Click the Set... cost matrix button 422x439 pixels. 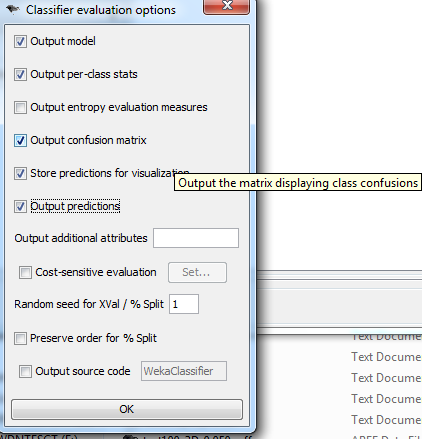tap(197, 272)
